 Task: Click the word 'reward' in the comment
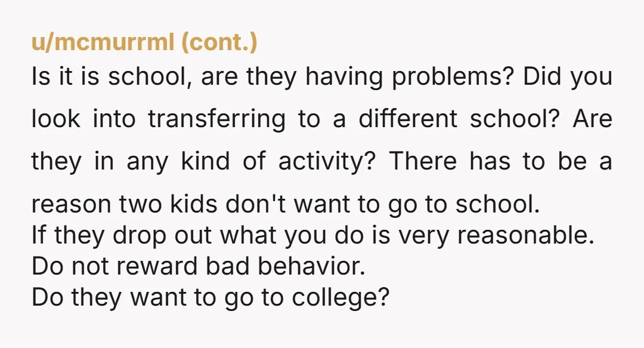157,266
